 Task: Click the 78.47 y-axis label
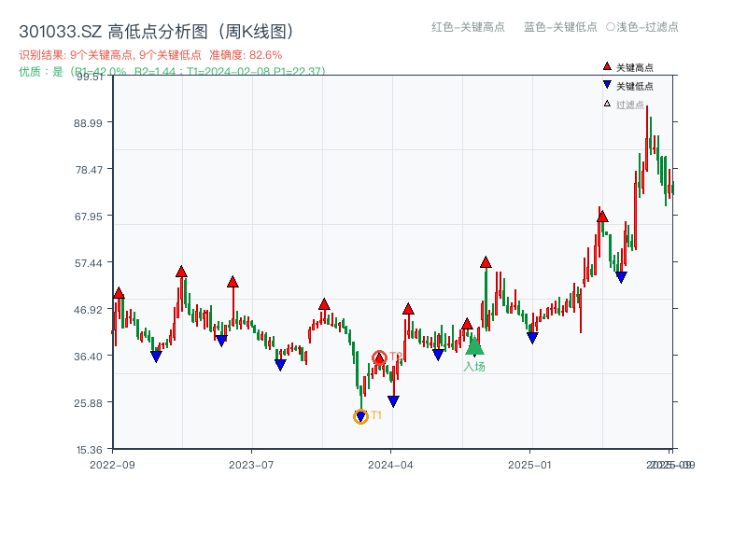pos(88,170)
